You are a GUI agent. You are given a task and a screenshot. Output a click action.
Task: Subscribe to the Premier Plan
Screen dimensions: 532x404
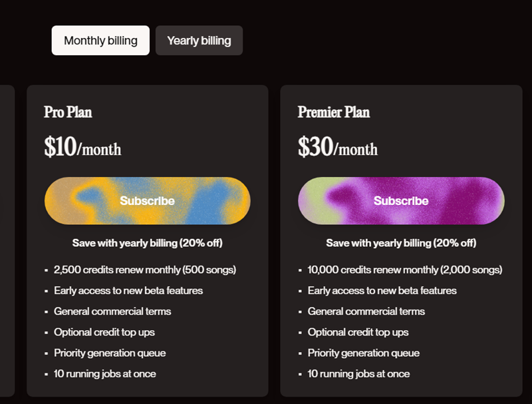pyautogui.click(x=401, y=201)
